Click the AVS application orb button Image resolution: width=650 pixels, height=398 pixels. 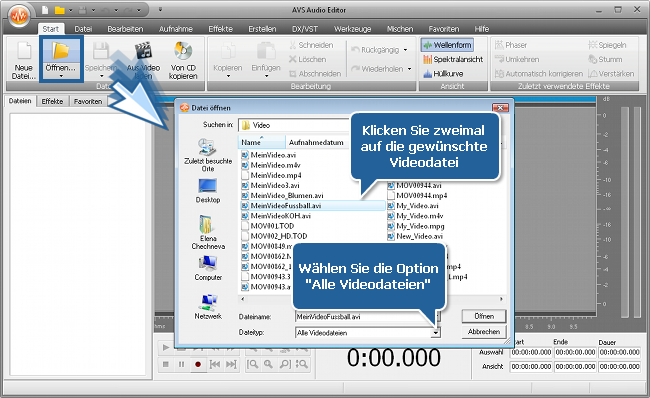click(x=19, y=16)
